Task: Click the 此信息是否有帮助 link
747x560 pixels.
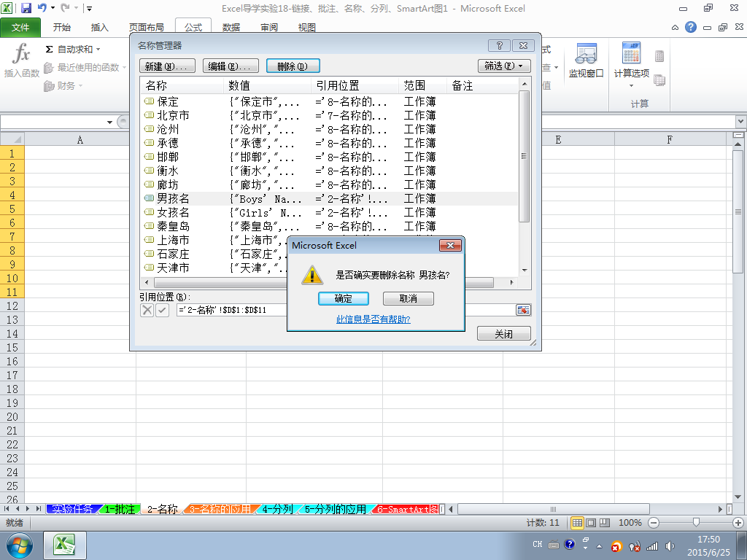Action: coord(373,319)
